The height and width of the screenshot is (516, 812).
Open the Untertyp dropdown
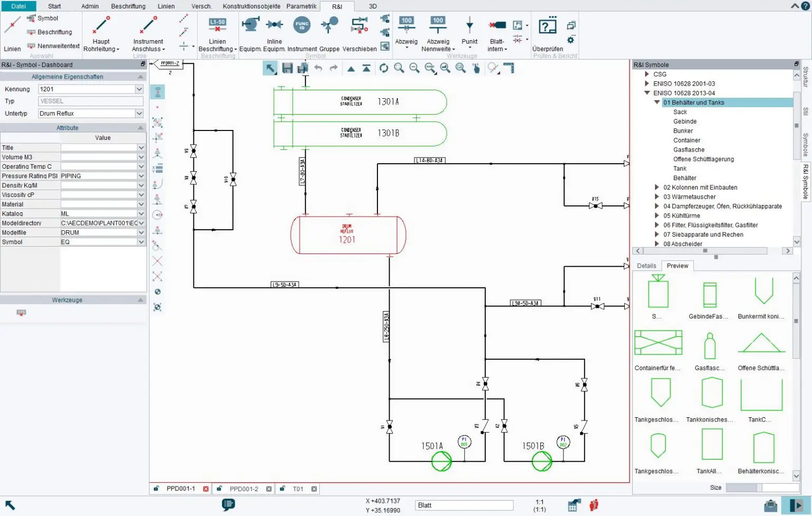[x=139, y=114]
